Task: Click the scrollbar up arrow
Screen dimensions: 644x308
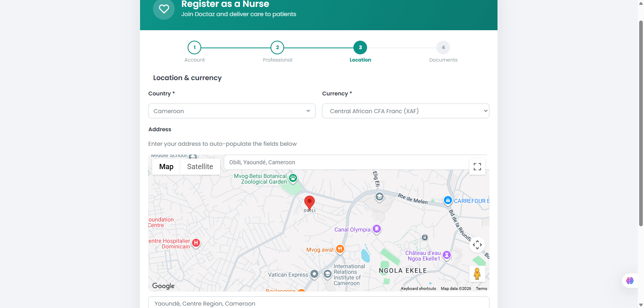Action: (641, 3)
